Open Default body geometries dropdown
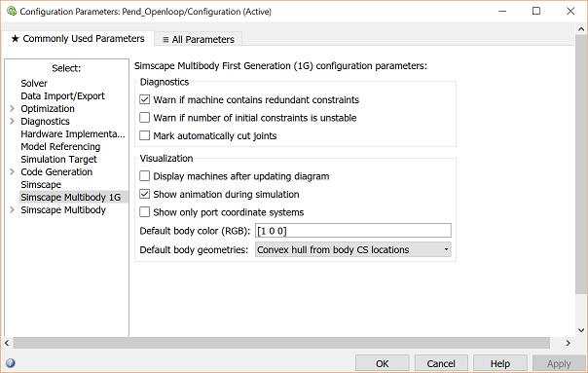Viewport: 588px width, 373px height. pos(352,249)
